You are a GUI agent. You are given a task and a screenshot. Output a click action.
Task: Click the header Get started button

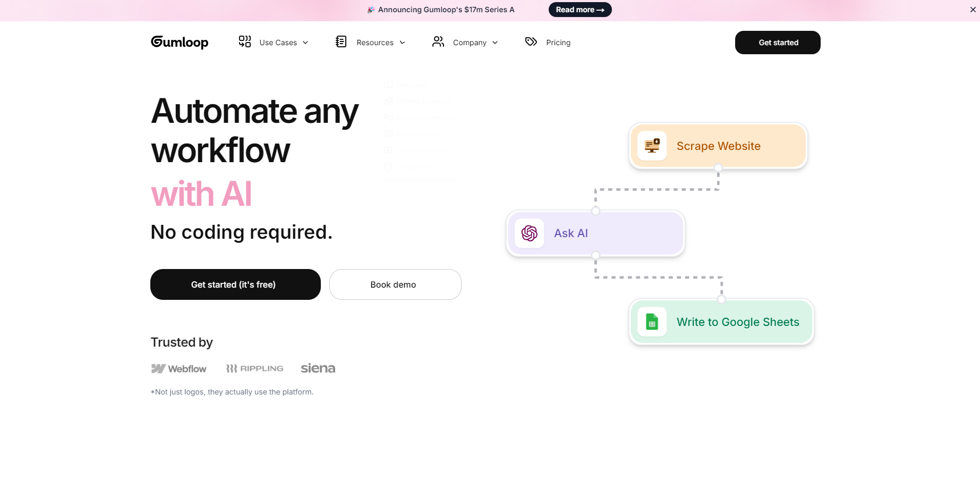[778, 43]
